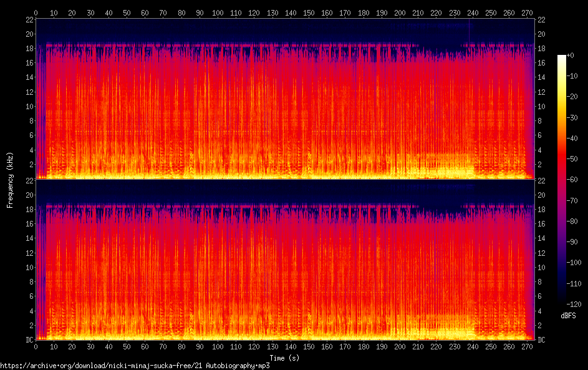
Task: Select the 100 tick on top time axis
Action: click(x=218, y=12)
